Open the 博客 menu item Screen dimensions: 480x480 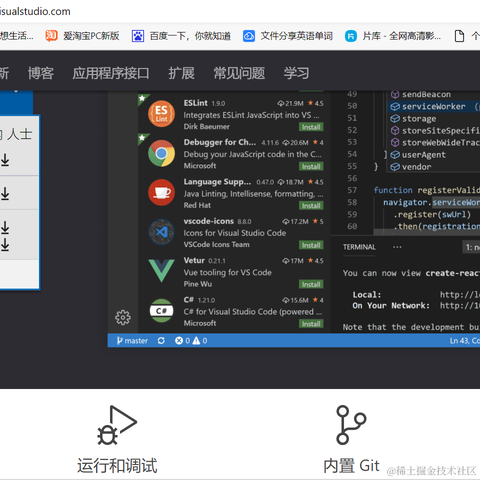(x=41, y=73)
